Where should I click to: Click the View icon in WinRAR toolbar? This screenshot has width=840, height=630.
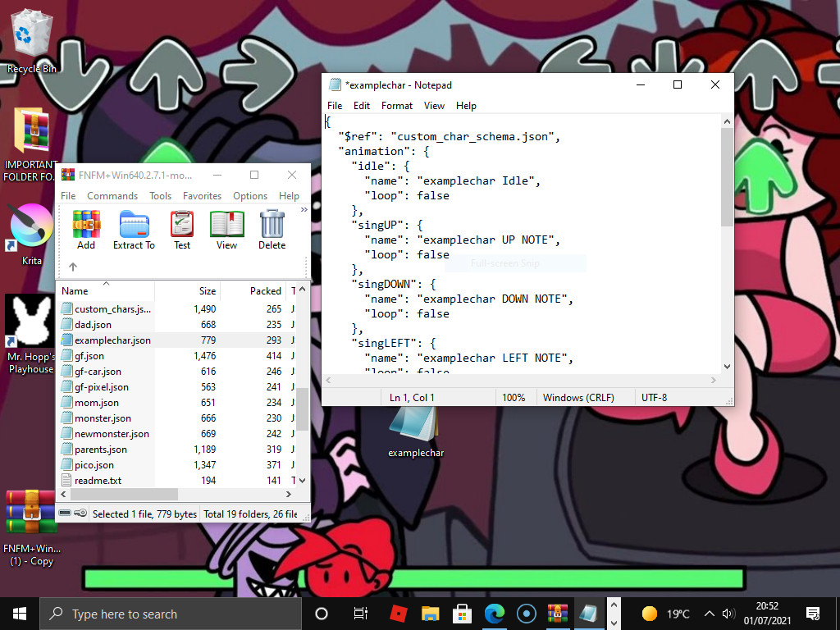click(226, 229)
